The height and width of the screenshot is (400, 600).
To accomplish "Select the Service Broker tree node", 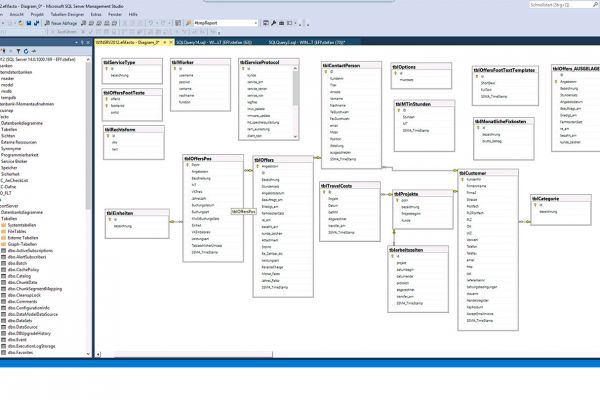I will (14, 161).
